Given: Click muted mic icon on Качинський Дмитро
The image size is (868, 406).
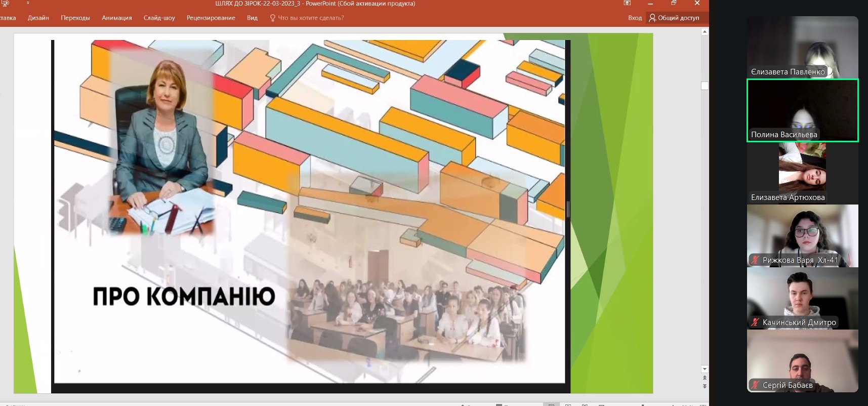Looking at the screenshot, I should [x=755, y=322].
